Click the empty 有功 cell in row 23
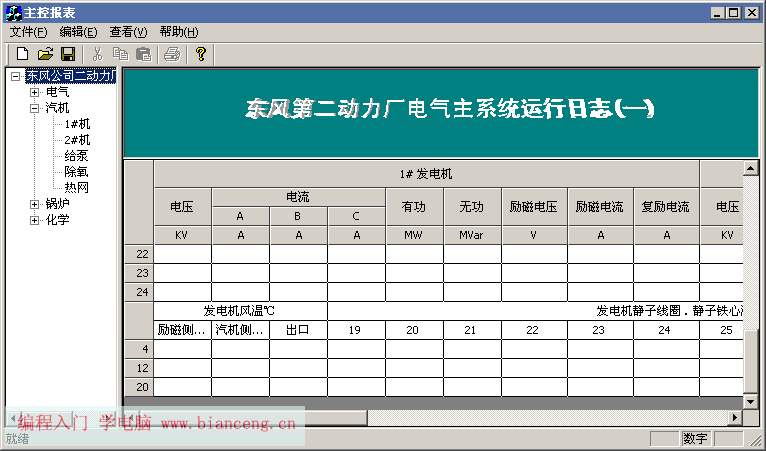 414,273
